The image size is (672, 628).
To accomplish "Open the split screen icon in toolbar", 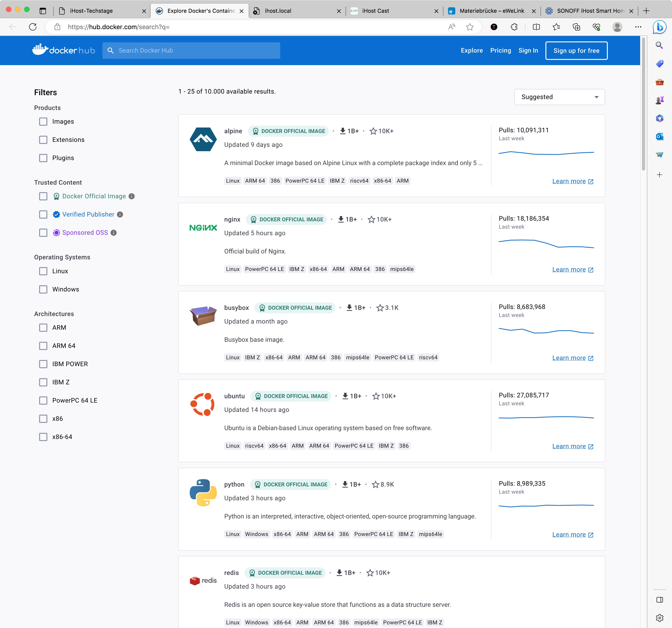I will coord(536,27).
